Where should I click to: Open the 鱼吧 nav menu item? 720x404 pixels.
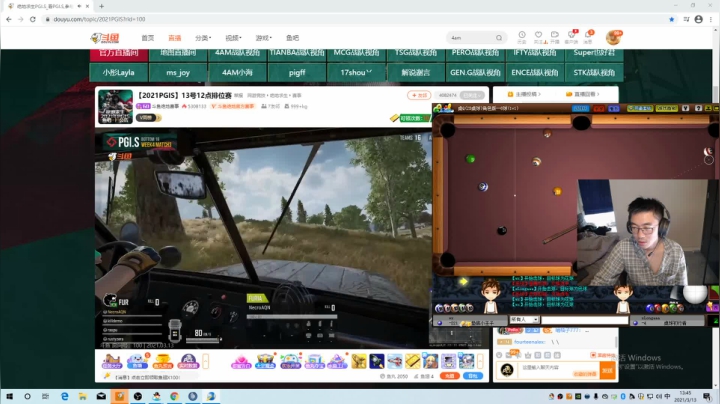(292, 38)
